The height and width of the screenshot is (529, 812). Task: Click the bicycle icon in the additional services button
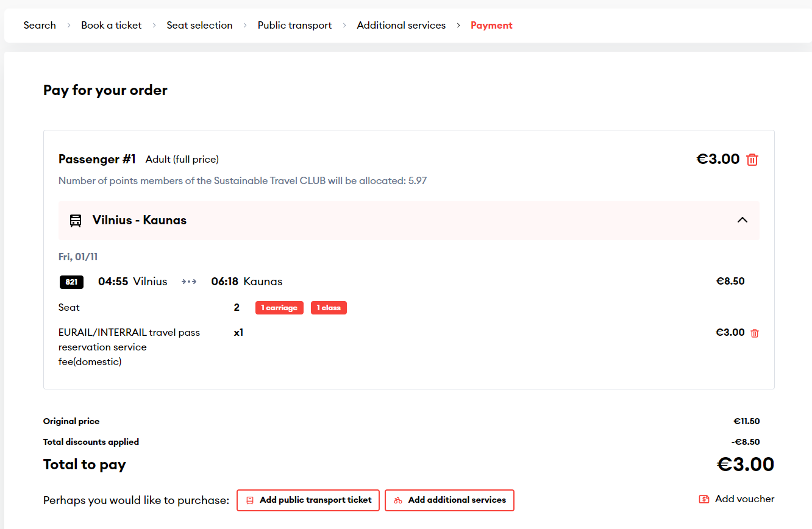point(398,500)
